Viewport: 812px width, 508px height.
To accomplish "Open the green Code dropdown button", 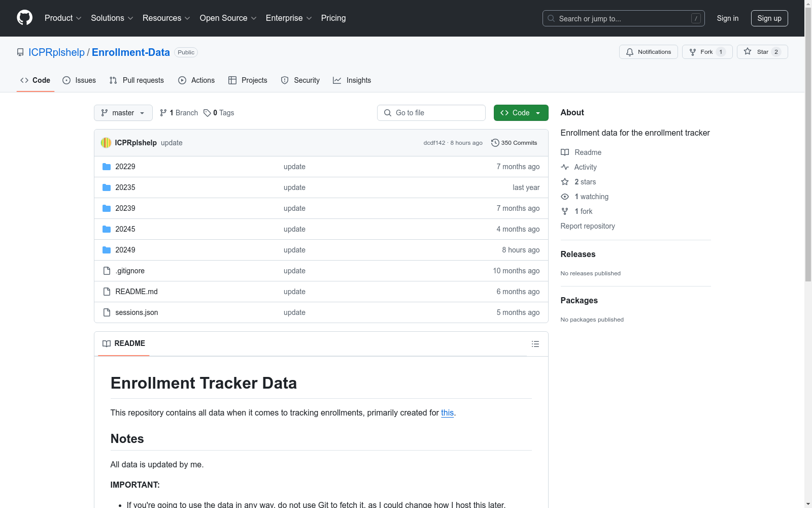I will (521, 113).
